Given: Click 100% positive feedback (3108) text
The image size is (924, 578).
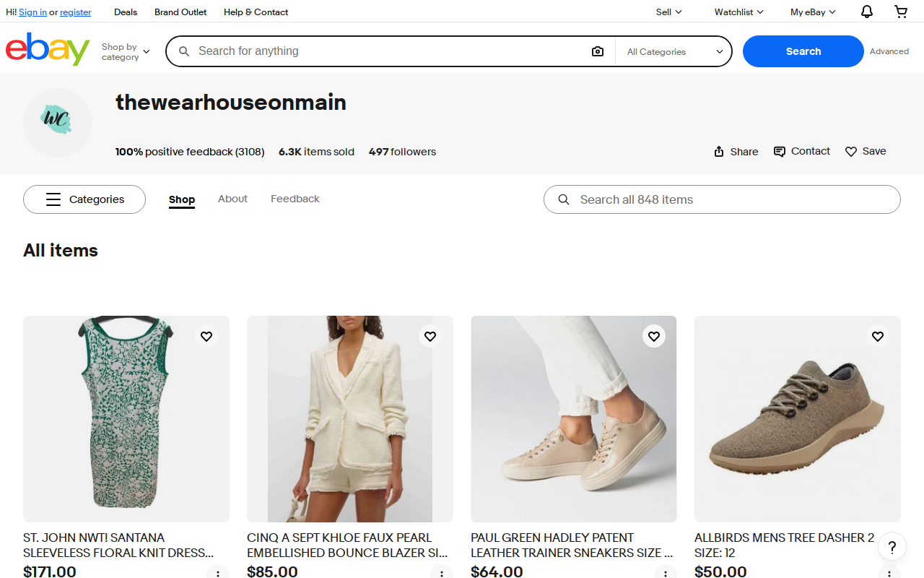Looking at the screenshot, I should tap(190, 152).
